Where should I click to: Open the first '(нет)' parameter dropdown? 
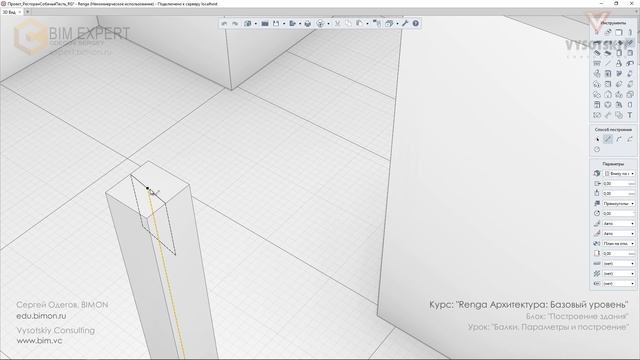click(619, 263)
